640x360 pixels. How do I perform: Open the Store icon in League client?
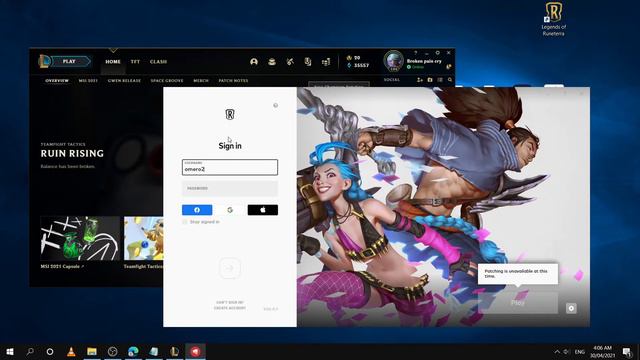pyautogui.click(x=326, y=62)
